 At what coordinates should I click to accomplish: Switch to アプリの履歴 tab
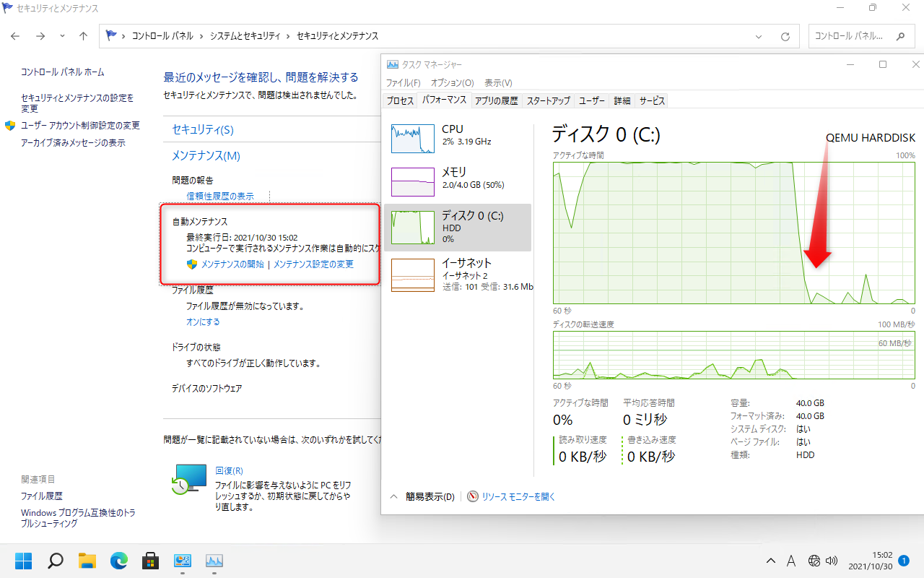tap(497, 101)
